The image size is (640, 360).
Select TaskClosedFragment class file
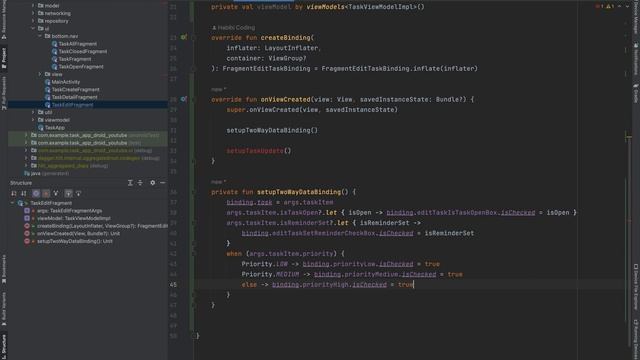pos(82,51)
